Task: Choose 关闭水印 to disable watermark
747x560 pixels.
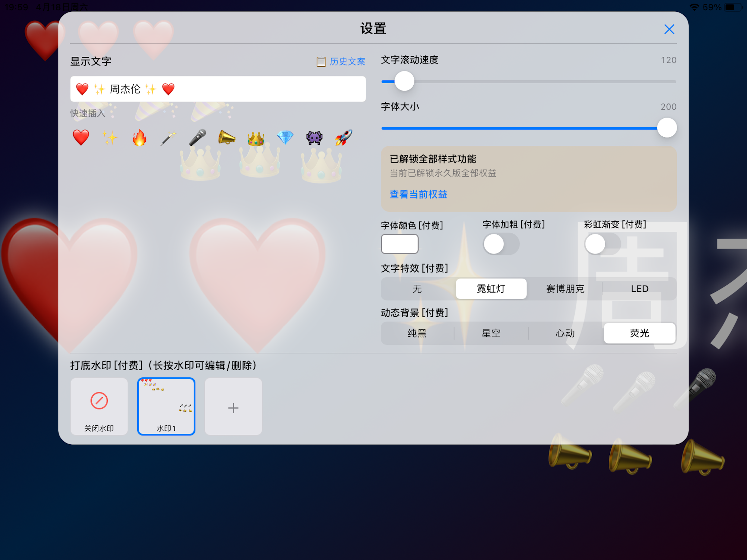Action: 99,406
